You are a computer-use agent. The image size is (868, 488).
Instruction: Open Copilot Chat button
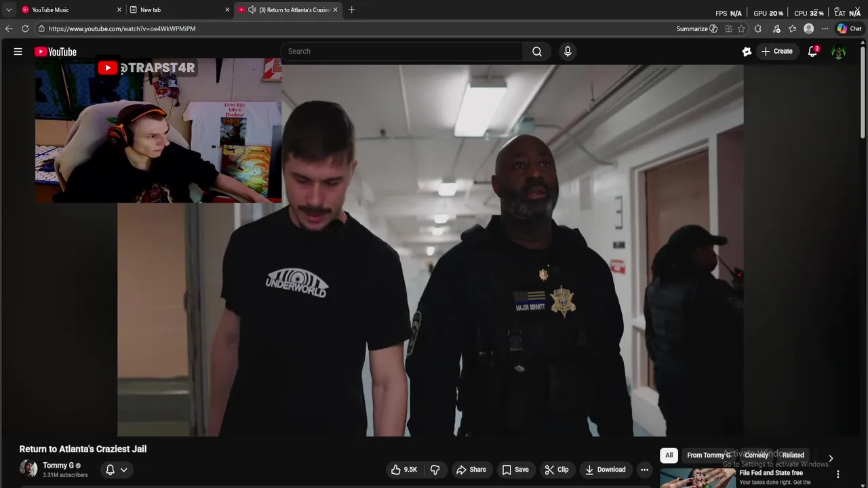[849, 28]
